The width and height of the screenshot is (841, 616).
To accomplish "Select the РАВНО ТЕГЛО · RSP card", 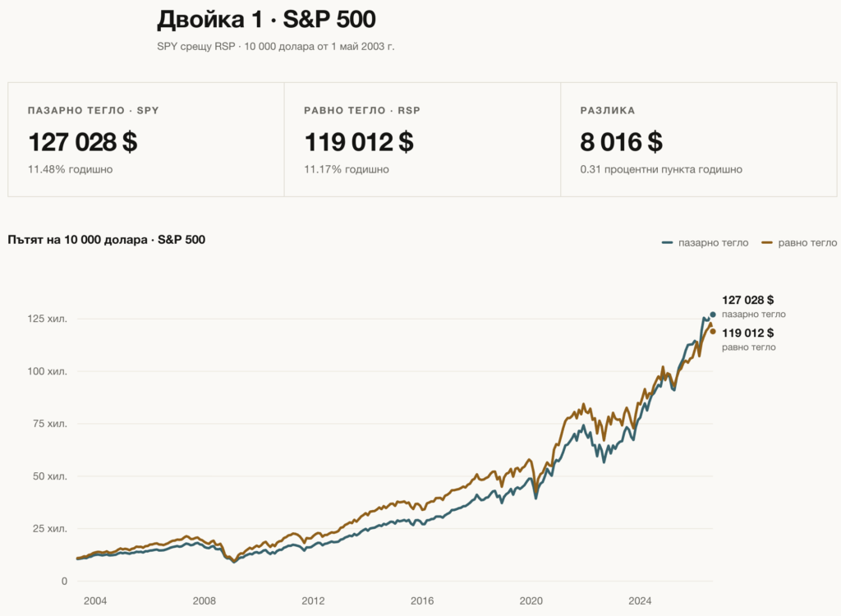I will [422, 140].
